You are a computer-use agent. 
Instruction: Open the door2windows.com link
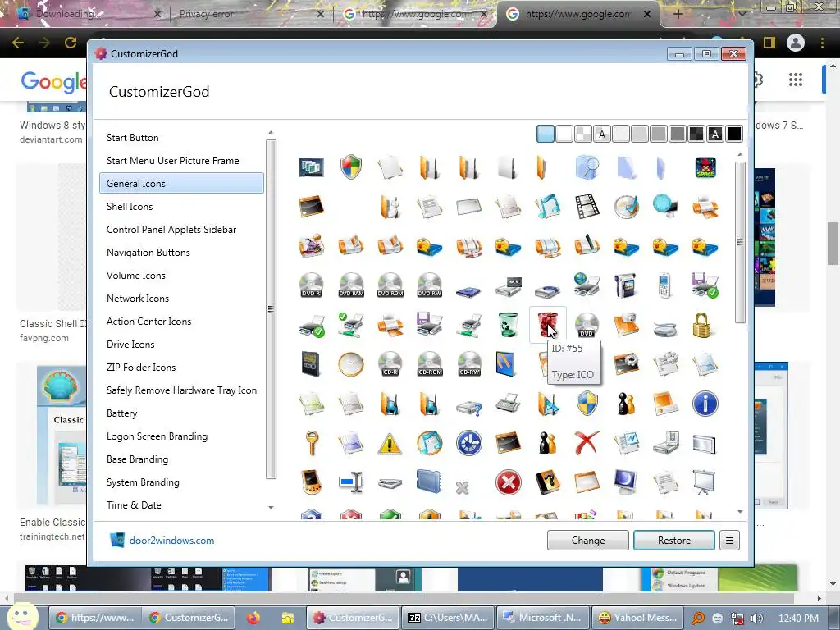pos(171,541)
